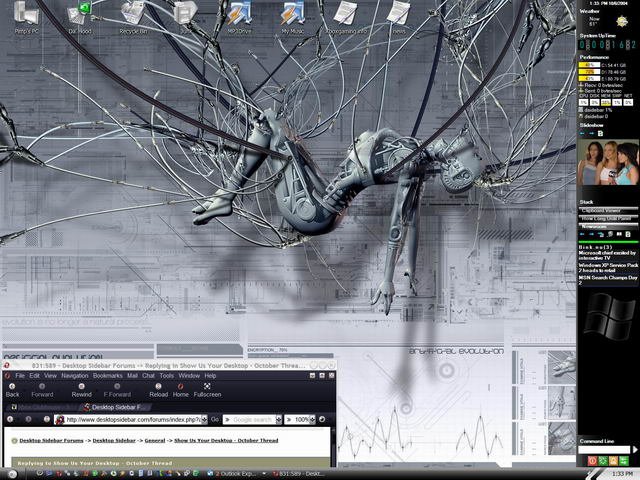Open the news text file desktop icon
Viewport: 640px width, 480px height.
click(399, 17)
